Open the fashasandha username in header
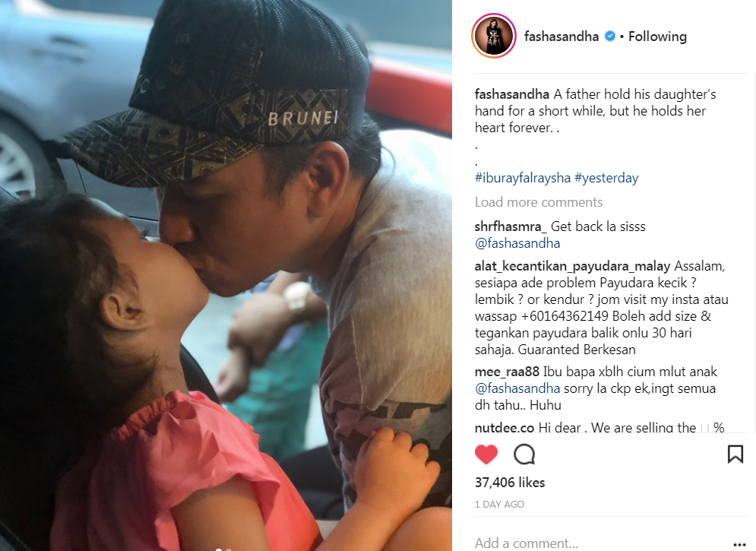The height and width of the screenshot is (551, 756). [561, 36]
